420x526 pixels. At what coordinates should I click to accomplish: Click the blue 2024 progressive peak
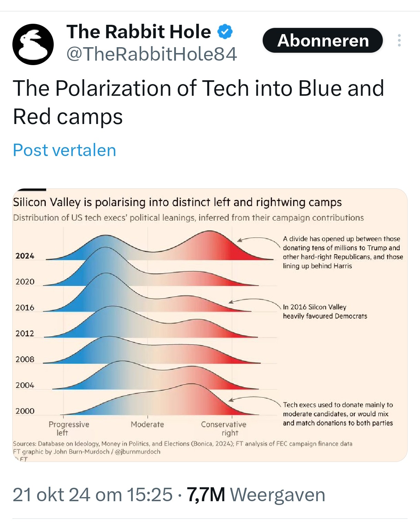(105, 246)
